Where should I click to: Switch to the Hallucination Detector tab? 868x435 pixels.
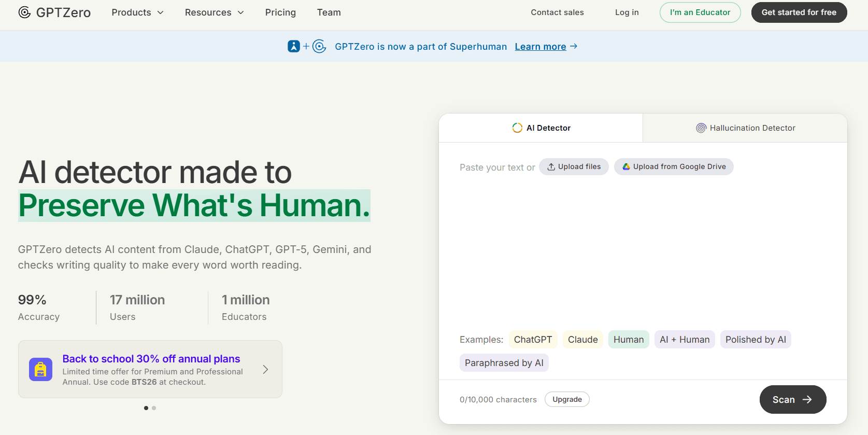745,128
